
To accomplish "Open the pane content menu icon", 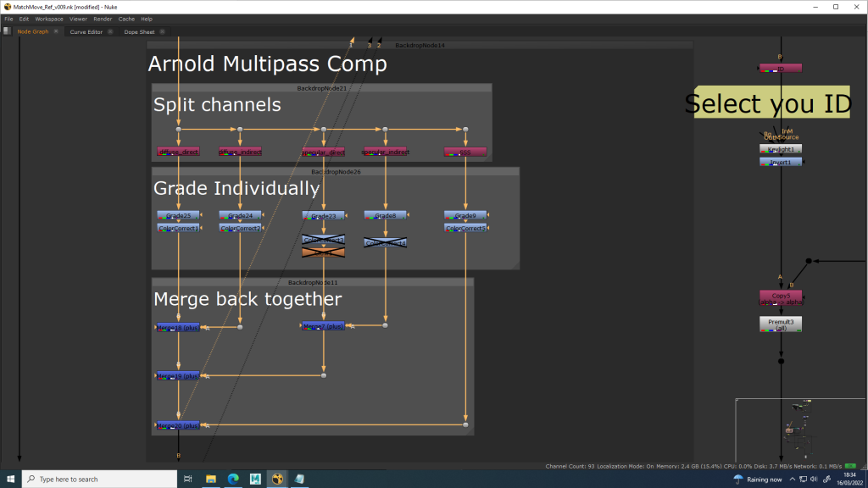I will tap(7, 31).
